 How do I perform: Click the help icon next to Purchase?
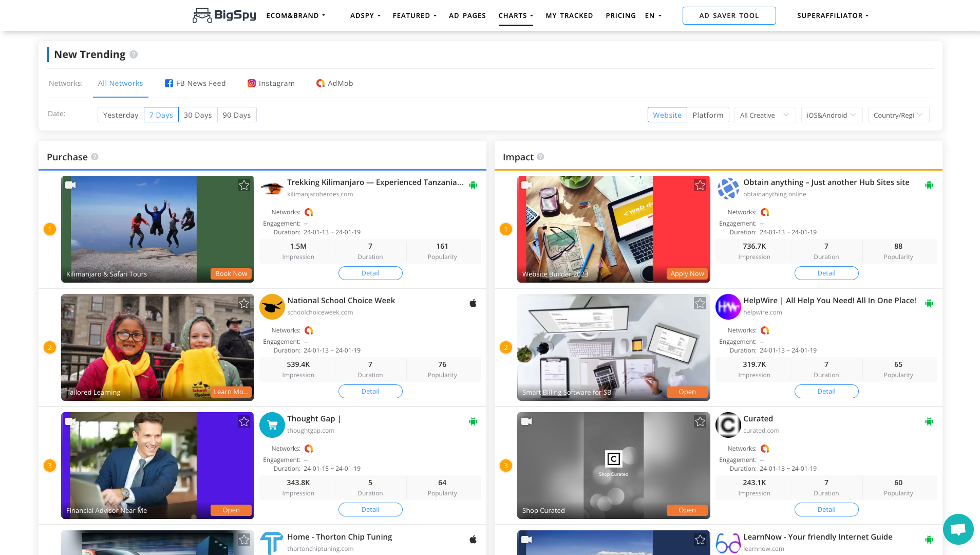[95, 157]
